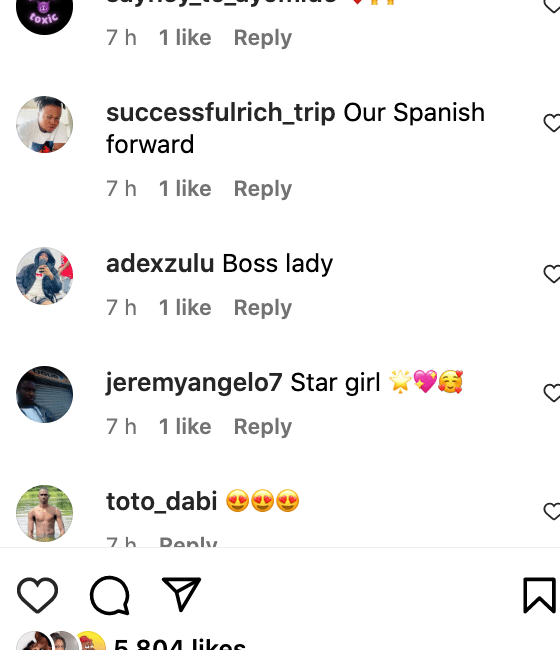Visit adexzulu username link
560x650 pixels.
point(160,263)
